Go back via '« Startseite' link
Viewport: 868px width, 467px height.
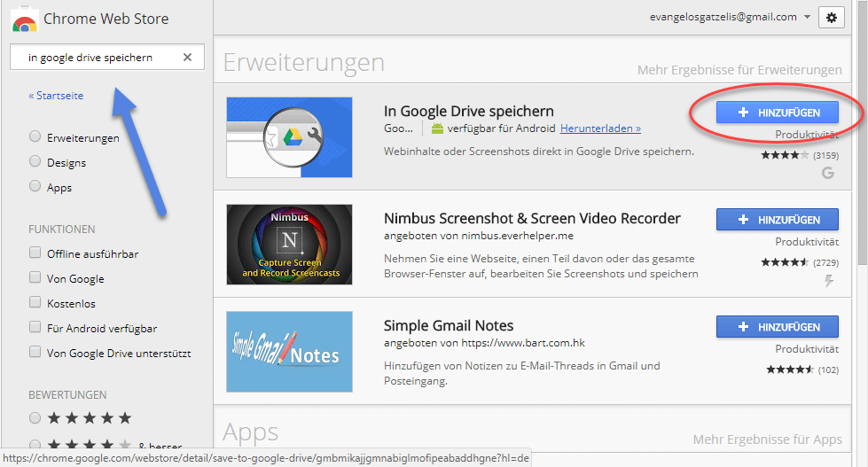point(56,96)
